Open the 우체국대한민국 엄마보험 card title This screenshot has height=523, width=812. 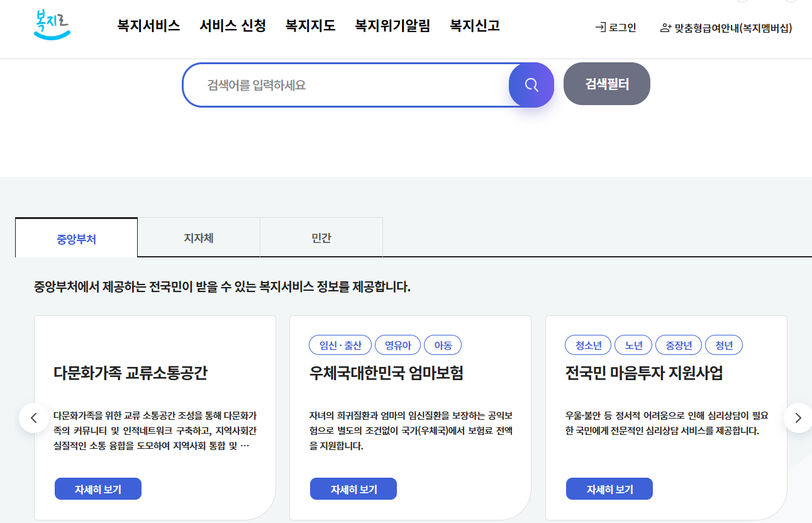click(x=386, y=373)
